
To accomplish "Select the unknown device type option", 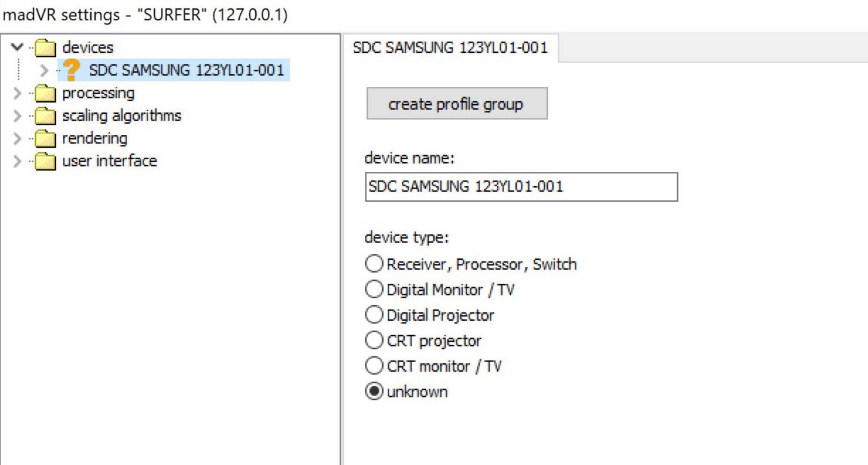I will coord(374,392).
